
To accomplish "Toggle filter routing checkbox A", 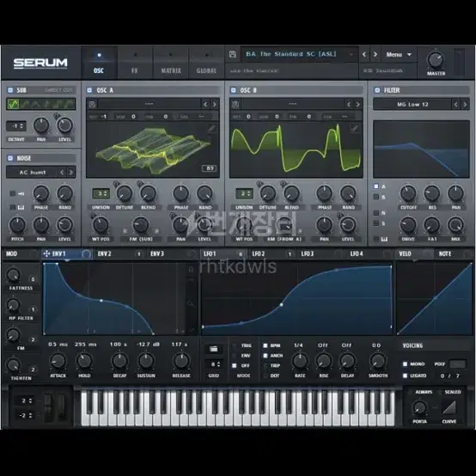I will [x=376, y=186].
